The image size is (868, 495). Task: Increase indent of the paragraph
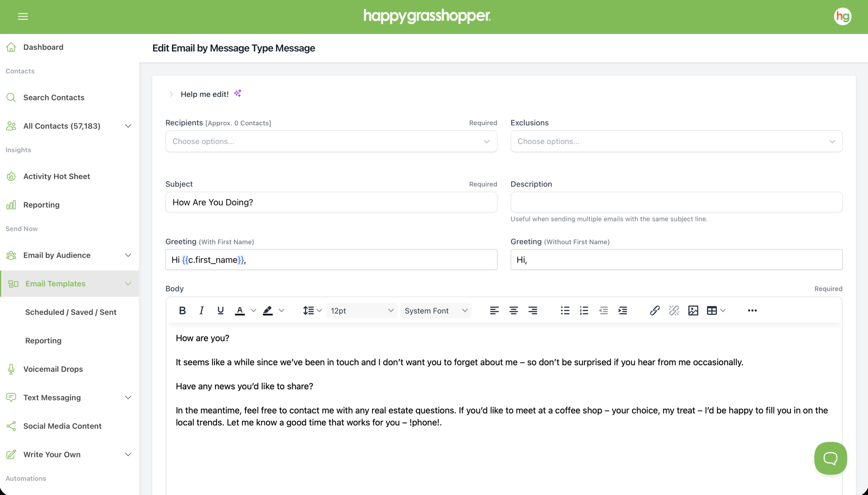(x=623, y=311)
